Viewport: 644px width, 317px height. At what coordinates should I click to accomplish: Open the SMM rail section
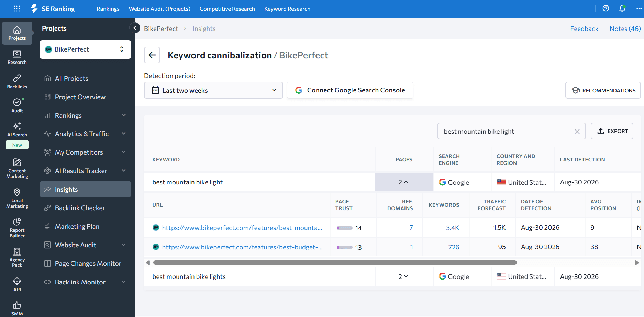click(17, 308)
